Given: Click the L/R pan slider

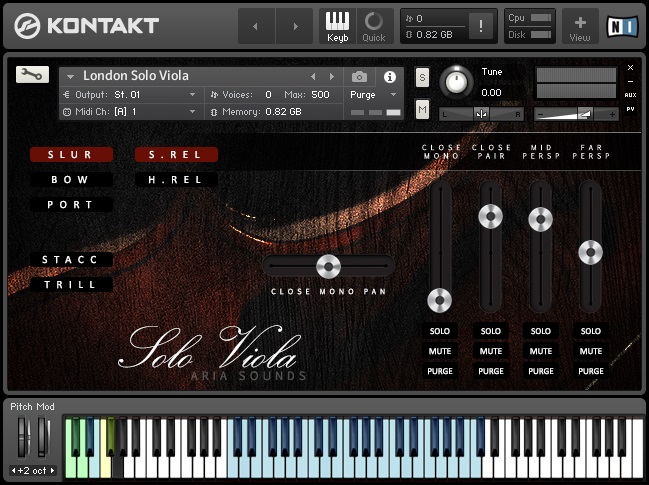Looking at the screenshot, I should pyautogui.click(x=481, y=114).
